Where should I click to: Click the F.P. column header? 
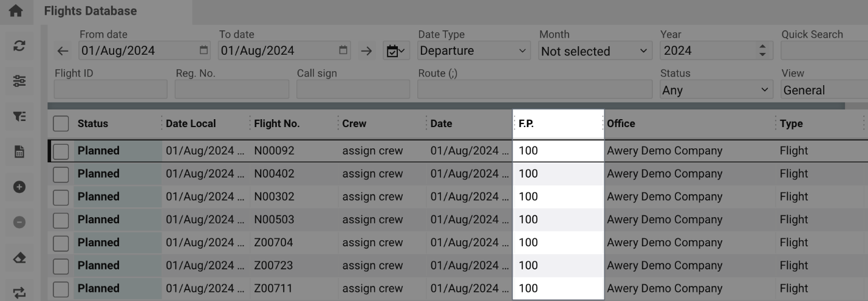click(558, 123)
